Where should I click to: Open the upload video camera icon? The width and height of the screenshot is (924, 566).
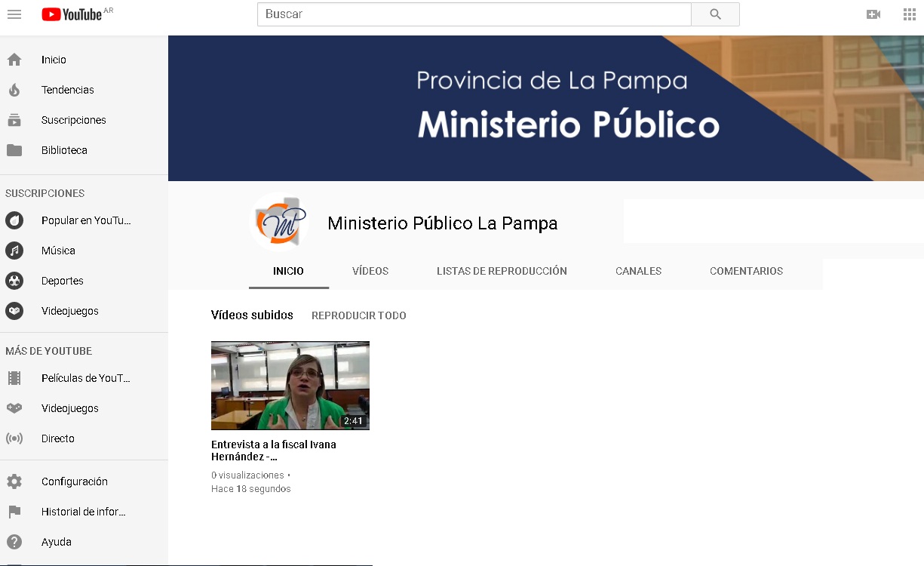pos(873,14)
